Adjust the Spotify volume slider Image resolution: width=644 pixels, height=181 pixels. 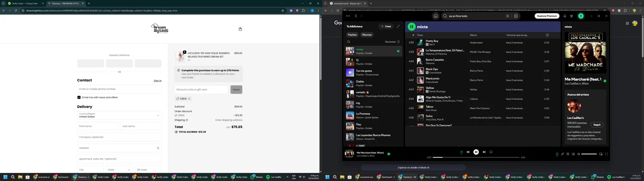(589, 154)
